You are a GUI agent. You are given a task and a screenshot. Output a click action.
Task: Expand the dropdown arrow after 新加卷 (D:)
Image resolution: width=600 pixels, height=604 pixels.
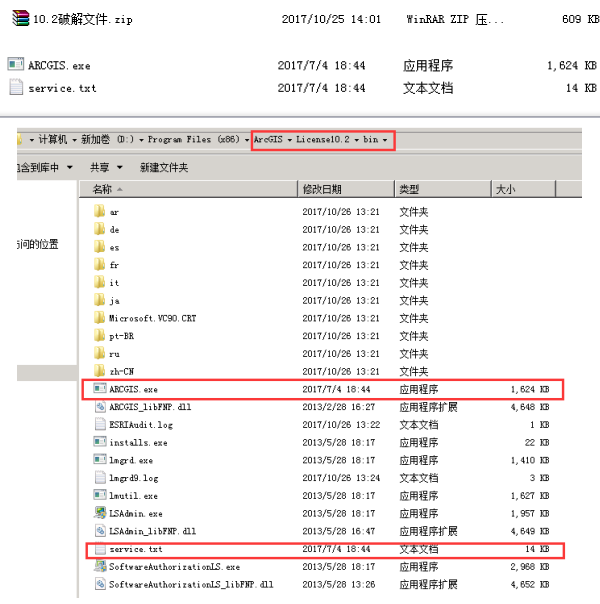[141, 140]
